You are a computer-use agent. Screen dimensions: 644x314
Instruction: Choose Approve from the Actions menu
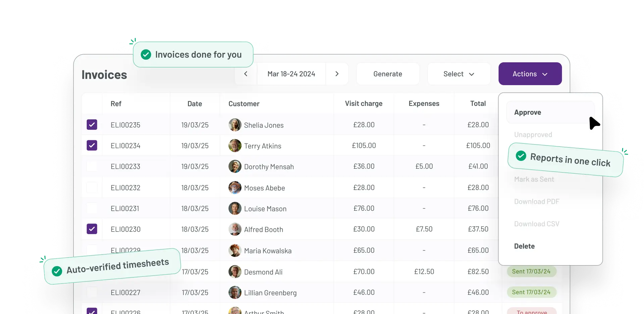pos(528,113)
